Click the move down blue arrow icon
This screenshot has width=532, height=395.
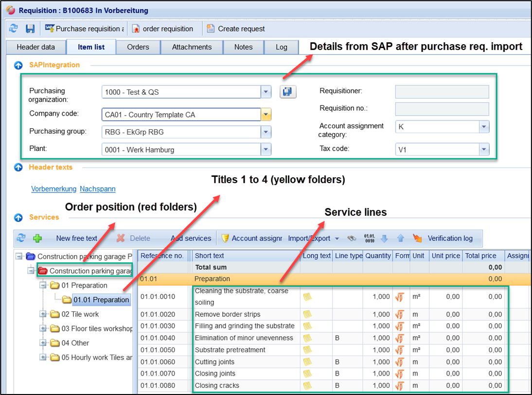[384, 238]
